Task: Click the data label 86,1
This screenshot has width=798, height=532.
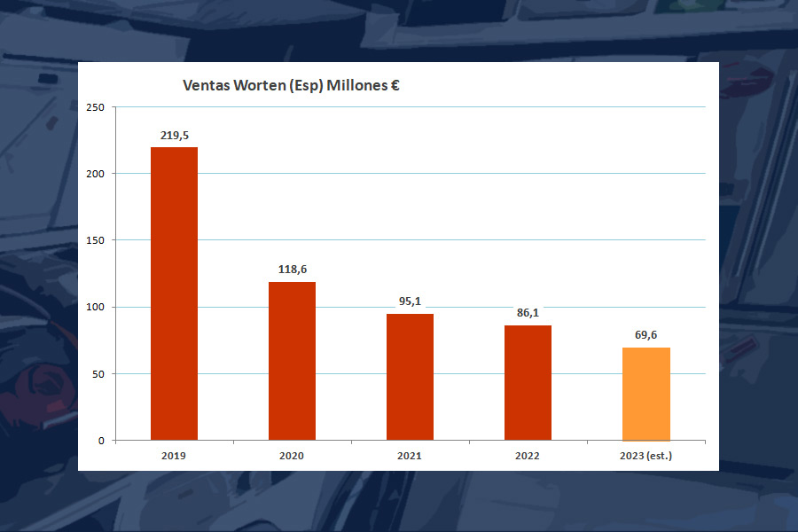Action: coord(528,313)
